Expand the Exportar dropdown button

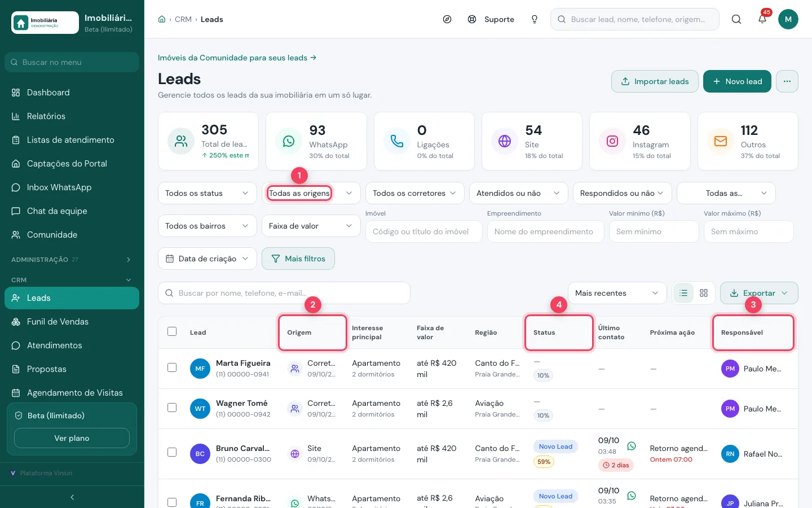[759, 293]
